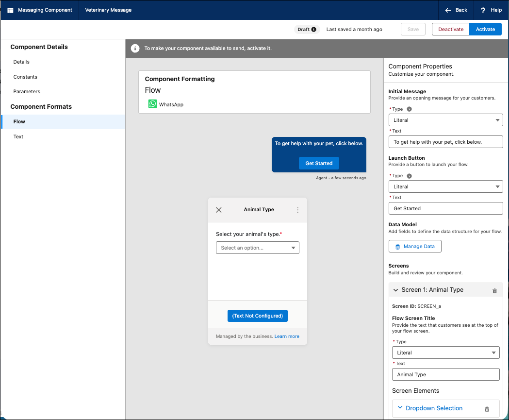The height and width of the screenshot is (420, 509).
Task: Click the Manage Data button
Action: [415, 247]
